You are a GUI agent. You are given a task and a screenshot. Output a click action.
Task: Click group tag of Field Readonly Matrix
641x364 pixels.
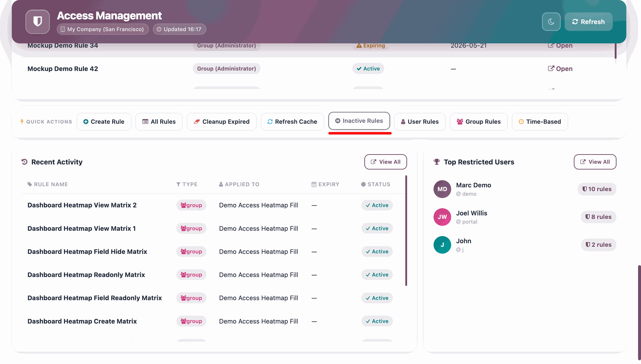pos(191,298)
